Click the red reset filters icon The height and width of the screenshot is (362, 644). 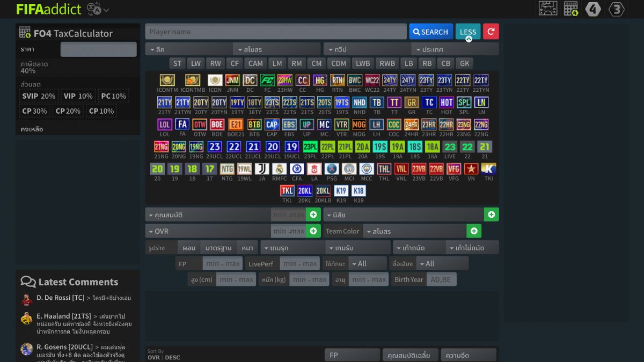coord(491,32)
